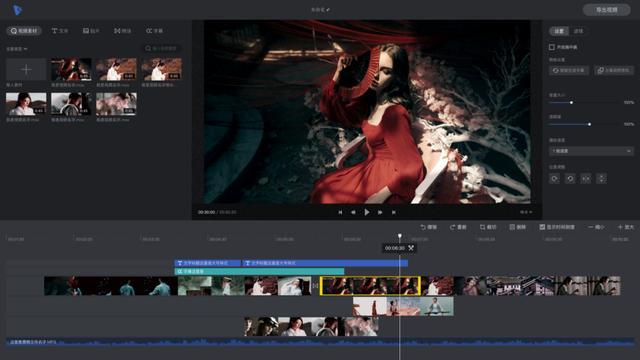Screen dimensions: 640x360
Task: Toggle the show time scale checkbox in timeline toolbar
Action: click(x=542, y=227)
